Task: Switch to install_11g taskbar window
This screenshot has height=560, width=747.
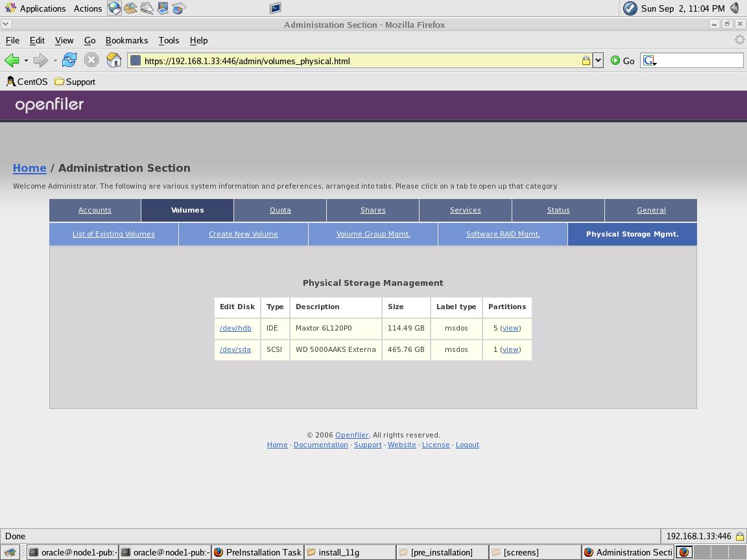Action: coord(350,552)
